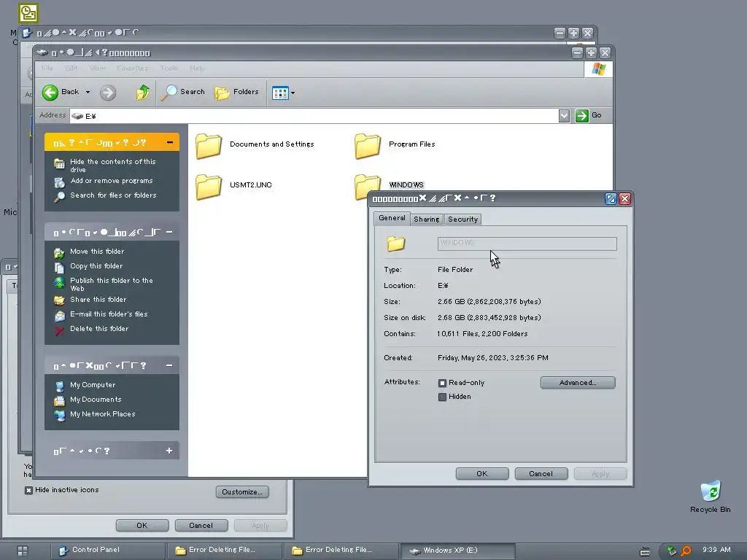Open the Help menu in Explorer
Viewport: 747px width, 560px height.
click(197, 68)
